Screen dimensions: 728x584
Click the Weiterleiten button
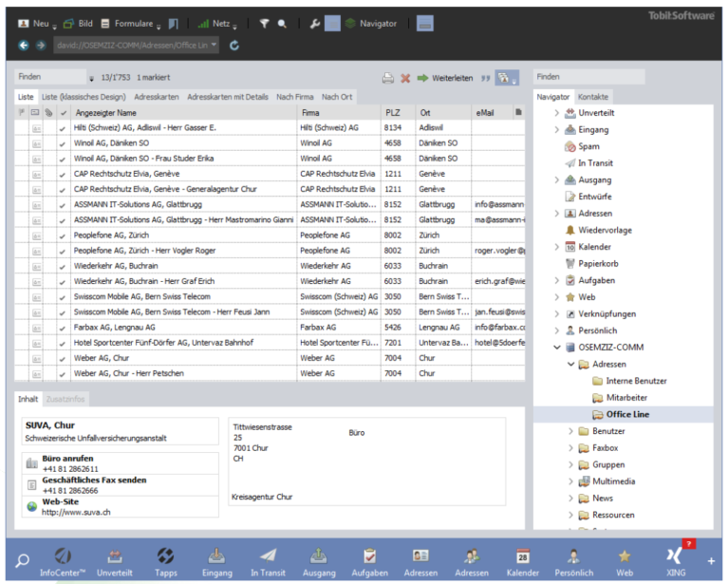coord(445,78)
